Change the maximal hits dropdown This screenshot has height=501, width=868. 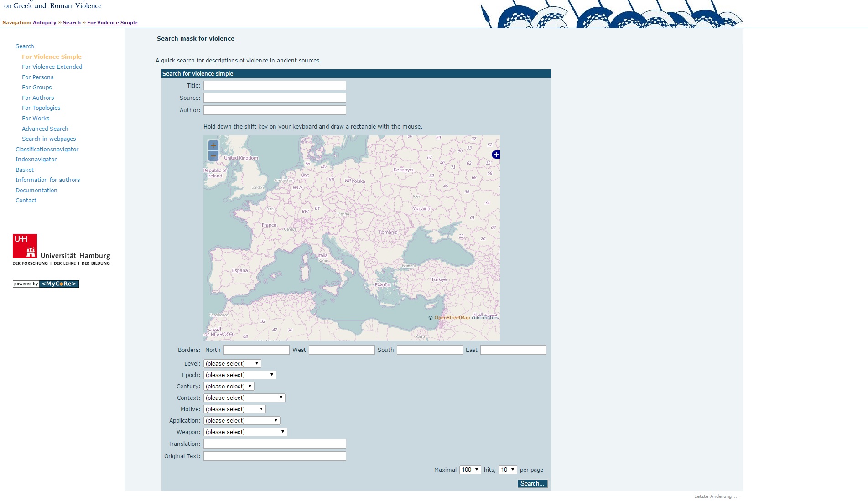470,470
